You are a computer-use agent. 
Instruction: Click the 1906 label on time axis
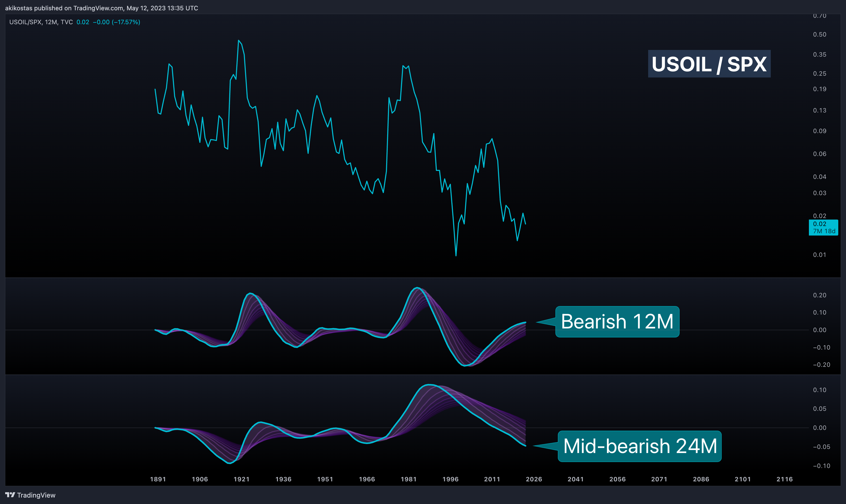pyautogui.click(x=200, y=479)
